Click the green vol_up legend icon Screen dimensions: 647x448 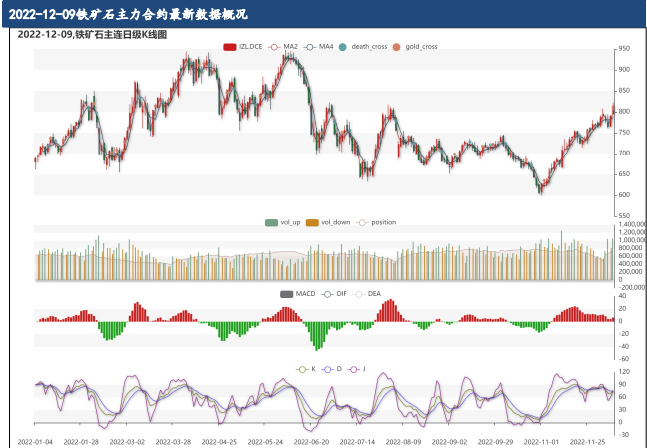[x=271, y=221]
